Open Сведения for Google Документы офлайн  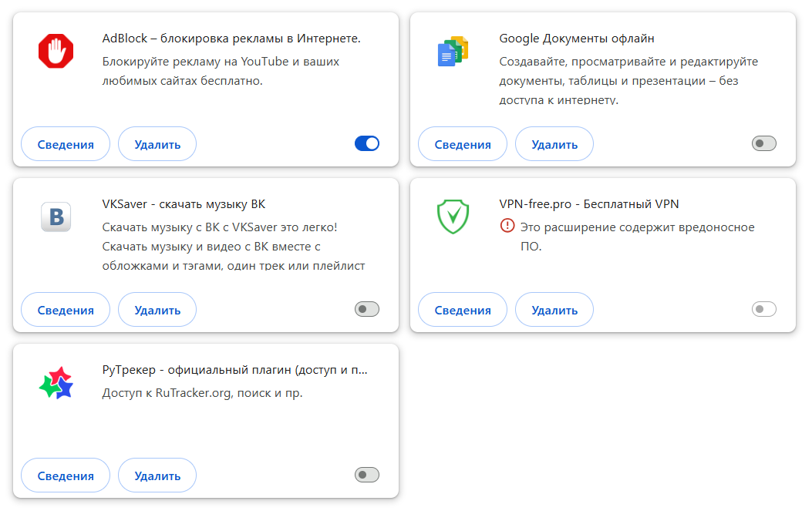(x=463, y=144)
